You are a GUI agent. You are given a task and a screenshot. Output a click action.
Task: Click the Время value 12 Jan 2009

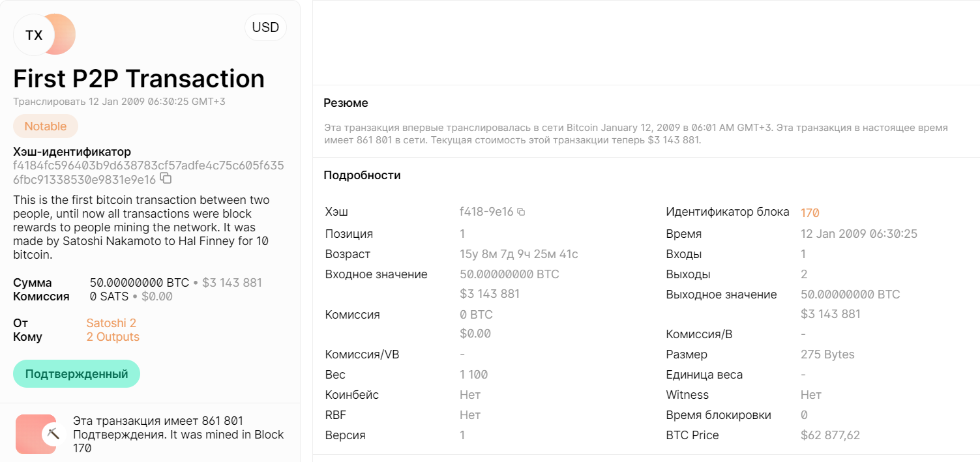point(859,234)
